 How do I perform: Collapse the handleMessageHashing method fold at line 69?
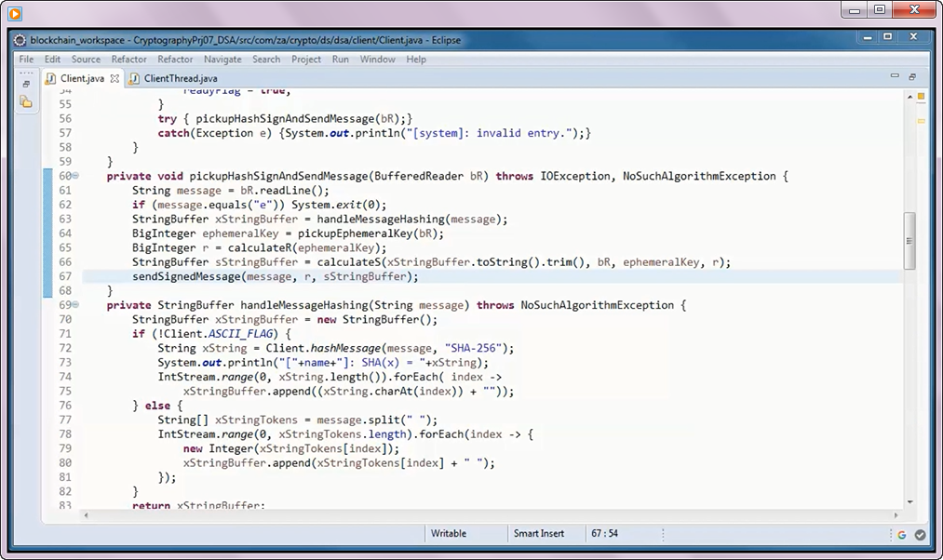[x=75, y=305]
